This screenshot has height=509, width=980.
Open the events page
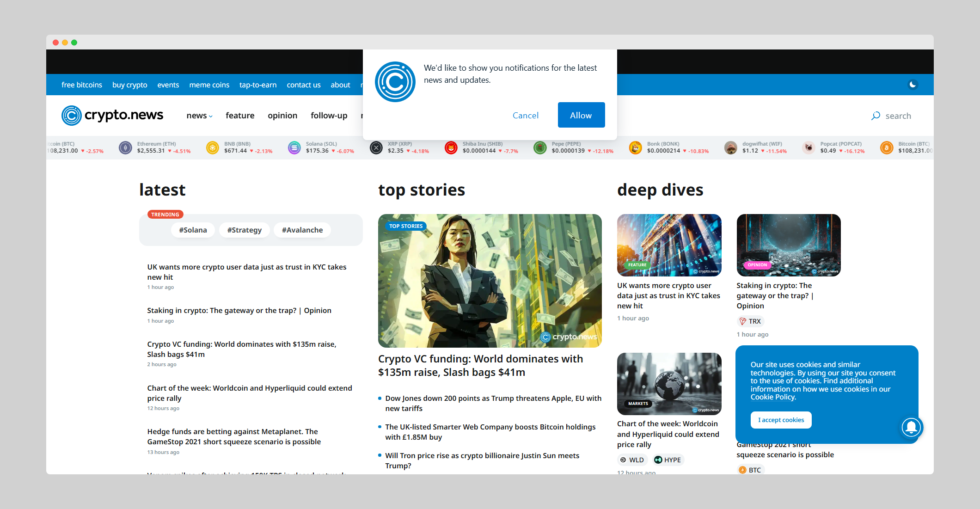click(168, 85)
